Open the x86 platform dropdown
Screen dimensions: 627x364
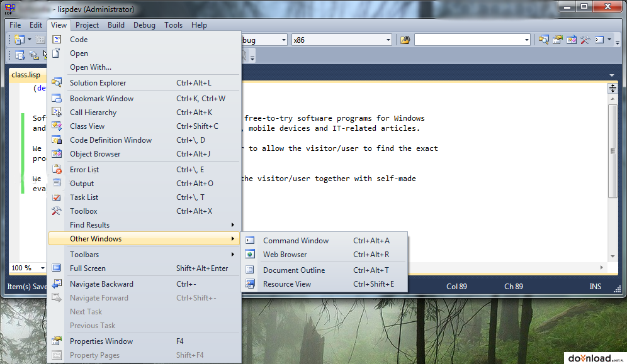point(388,40)
